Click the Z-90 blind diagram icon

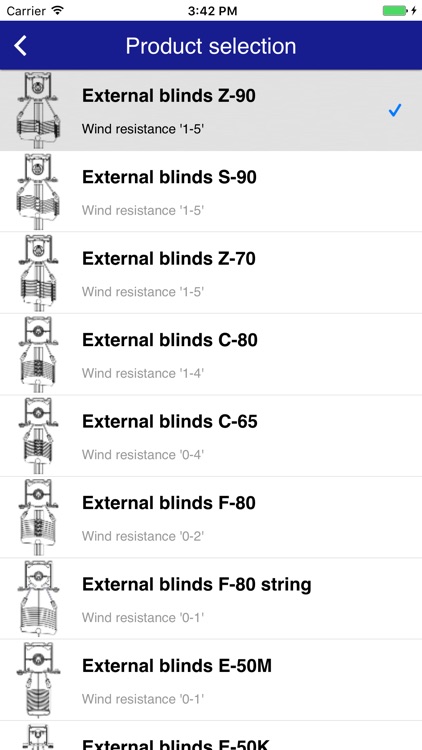39,110
